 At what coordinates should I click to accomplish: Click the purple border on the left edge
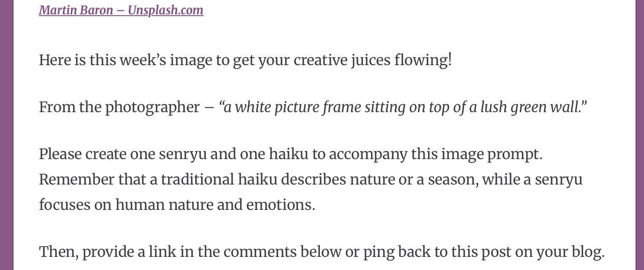tap(6, 135)
